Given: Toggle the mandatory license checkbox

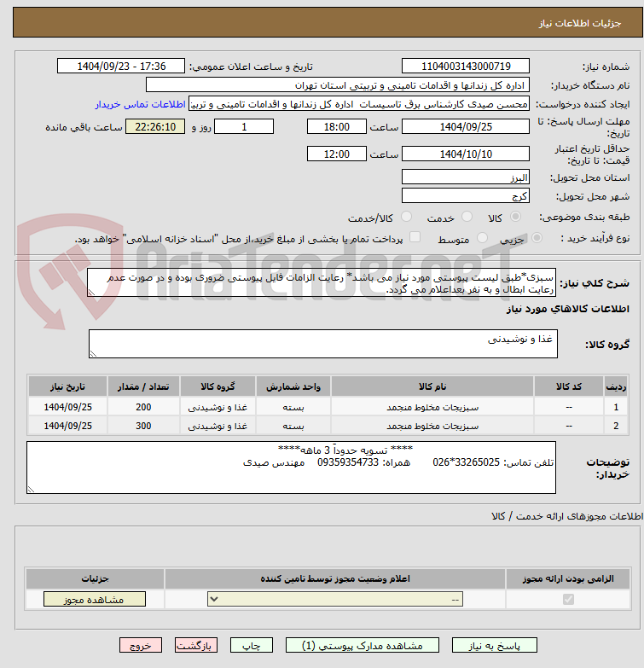Looking at the screenshot, I should click(x=568, y=600).
